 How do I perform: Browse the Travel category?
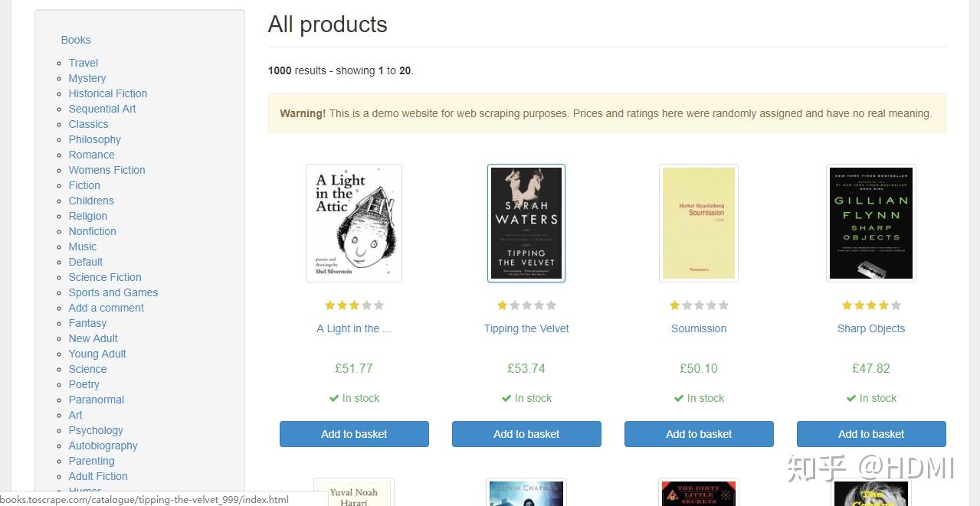tap(84, 63)
